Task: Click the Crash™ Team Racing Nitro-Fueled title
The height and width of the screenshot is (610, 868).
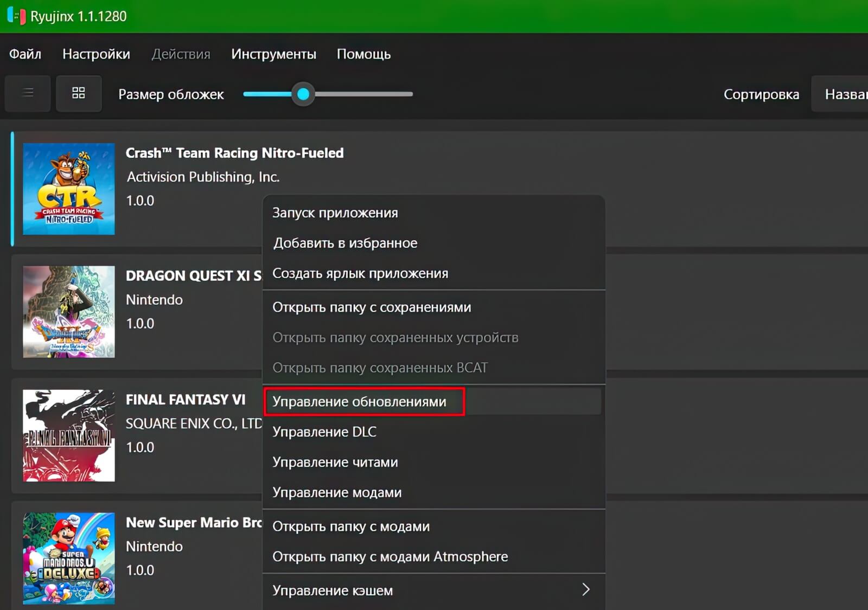Action: pyautogui.click(x=234, y=153)
